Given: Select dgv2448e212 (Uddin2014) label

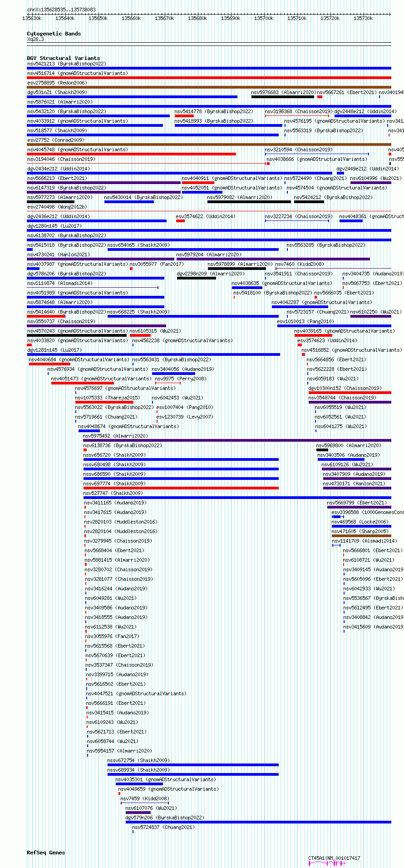Looking at the screenshot, I should pos(365,111).
